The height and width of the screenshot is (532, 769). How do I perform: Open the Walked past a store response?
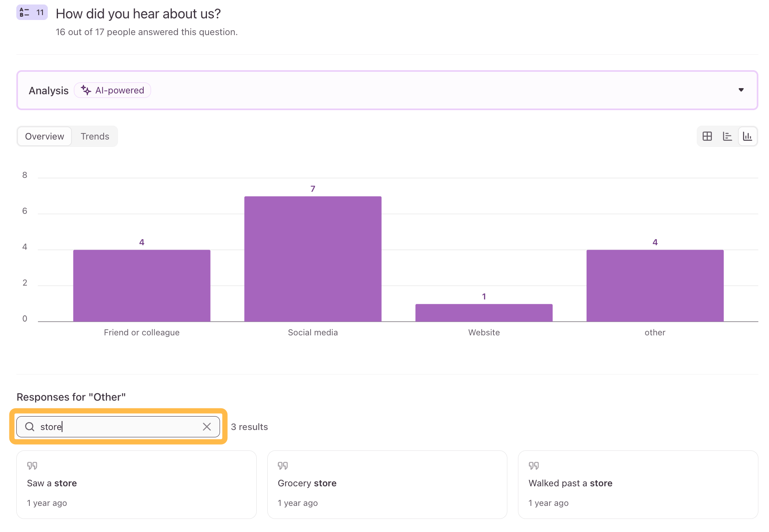(x=638, y=485)
